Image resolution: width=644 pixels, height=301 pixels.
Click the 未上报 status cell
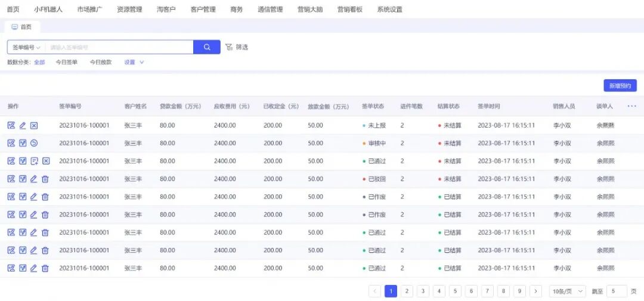374,125
